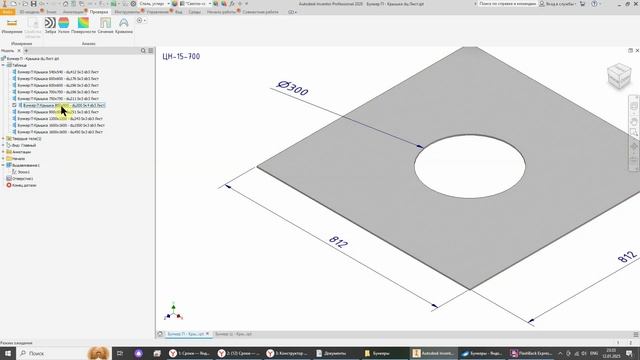The image size is (640, 360).
Task: Switch to the 3D-модель ribbon tab
Action: [x=29, y=12]
